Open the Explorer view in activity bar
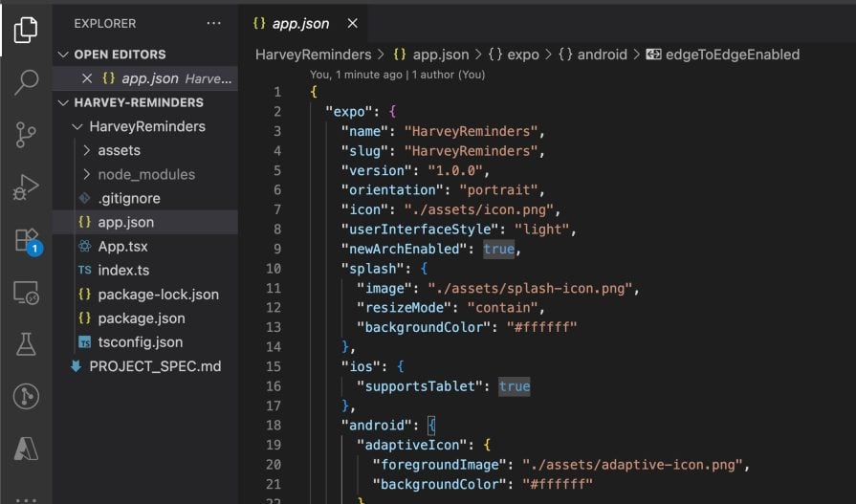This screenshot has width=856, height=504. pos(26,31)
